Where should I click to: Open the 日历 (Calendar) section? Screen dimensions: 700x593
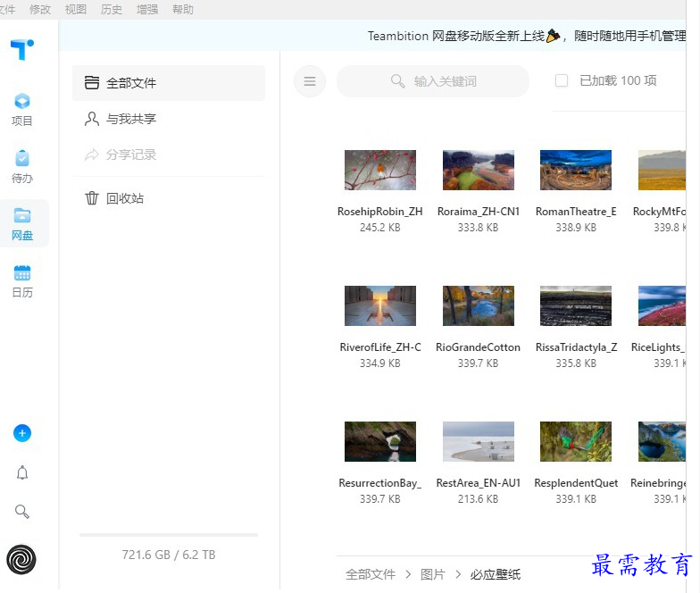click(22, 280)
